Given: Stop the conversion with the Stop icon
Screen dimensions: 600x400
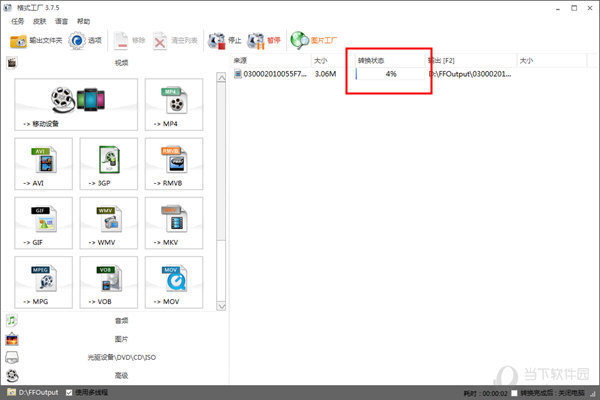Looking at the screenshot, I should point(217,41).
